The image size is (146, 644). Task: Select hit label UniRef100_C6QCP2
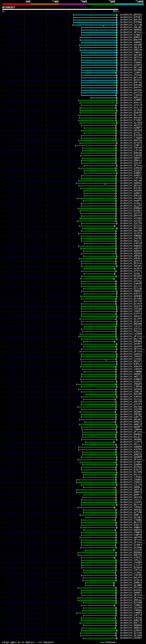[x=131, y=311]
